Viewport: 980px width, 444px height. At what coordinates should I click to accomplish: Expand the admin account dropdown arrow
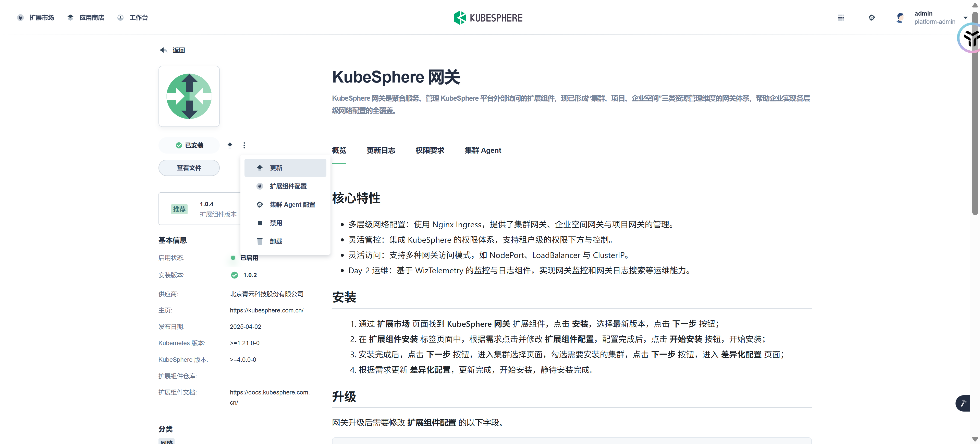pos(965,18)
